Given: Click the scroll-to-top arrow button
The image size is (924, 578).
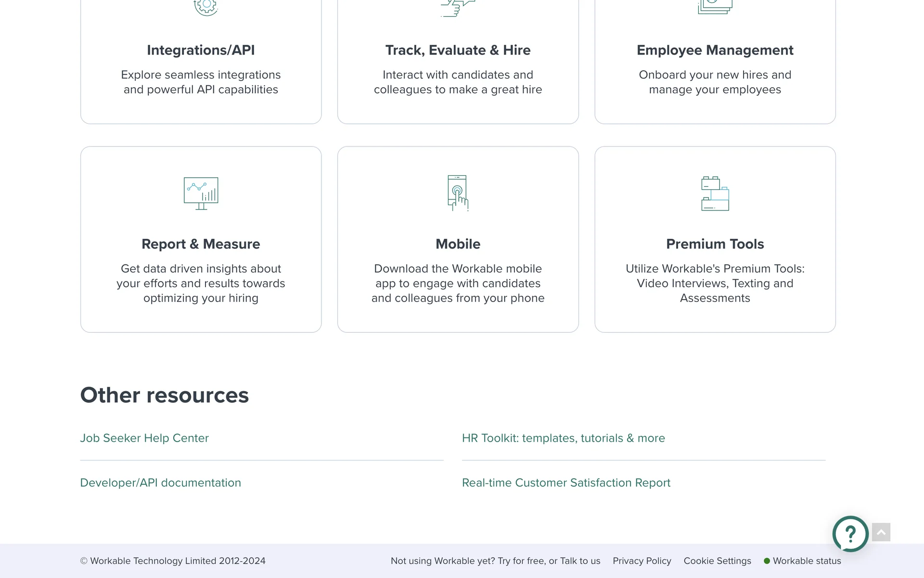Looking at the screenshot, I should [x=881, y=532].
